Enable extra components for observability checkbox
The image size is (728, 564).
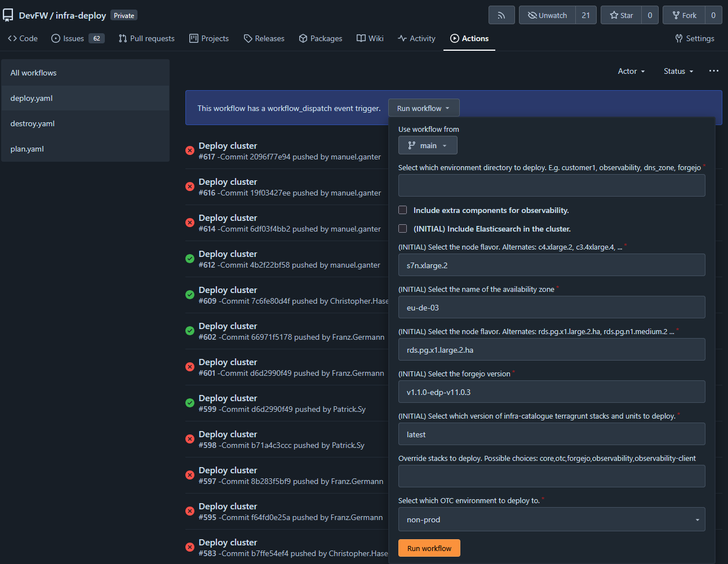click(x=403, y=210)
